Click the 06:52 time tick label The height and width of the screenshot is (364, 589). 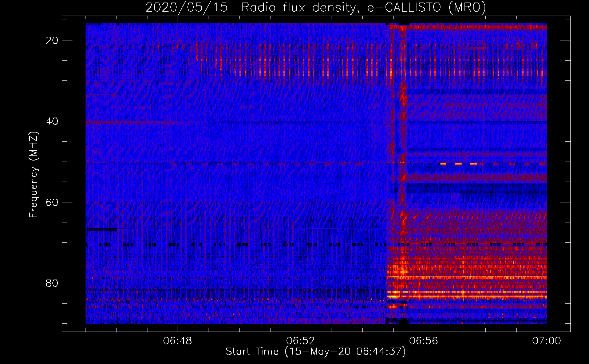pyautogui.click(x=300, y=341)
